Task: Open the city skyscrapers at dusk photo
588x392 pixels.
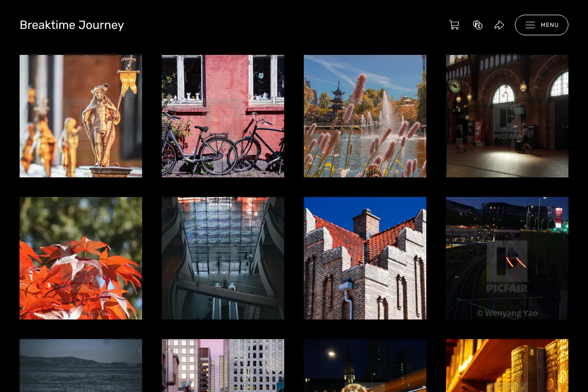Action: point(223,366)
